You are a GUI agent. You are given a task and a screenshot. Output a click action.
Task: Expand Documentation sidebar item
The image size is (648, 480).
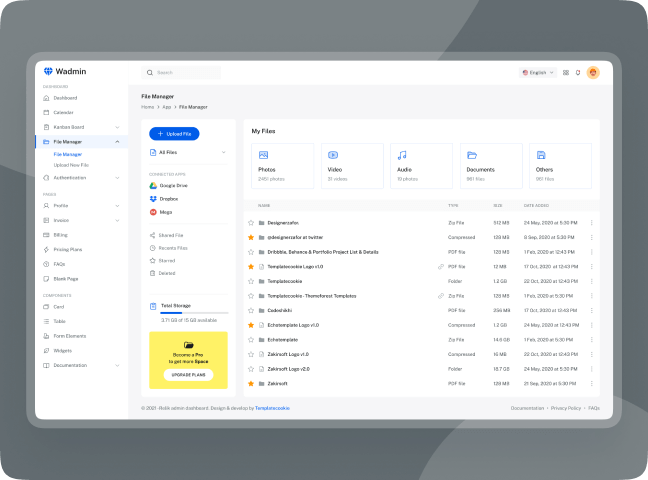click(117, 365)
